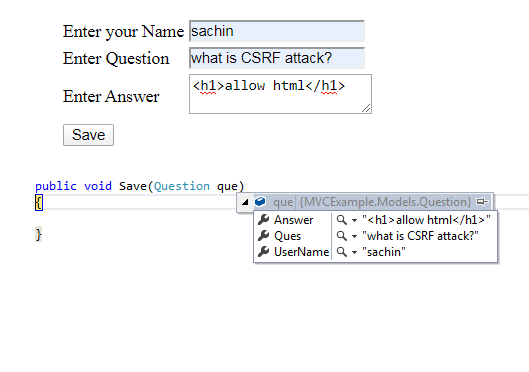The image size is (529, 372).
Task: Click the value "sachin" in datatip
Action: pyautogui.click(x=384, y=252)
